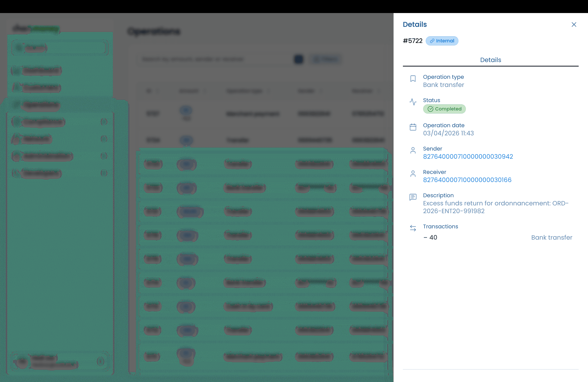Click the operation date 03/04/2026 11:43
Image resolution: width=588 pixels, height=382 pixels.
[448, 133]
